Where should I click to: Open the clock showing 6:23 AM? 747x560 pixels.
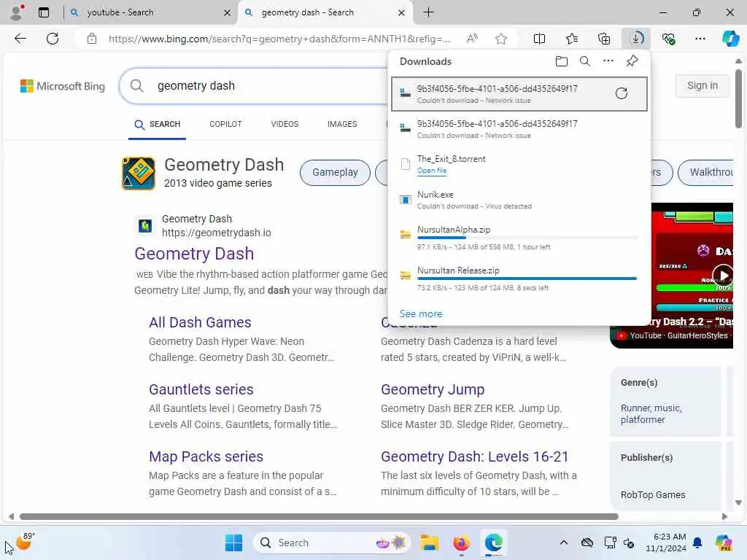(665, 542)
